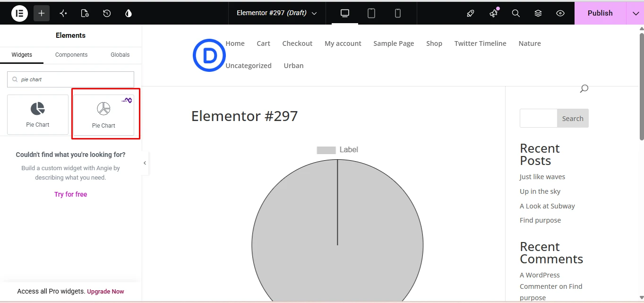This screenshot has height=303, width=644.
Task: Open the Sample Page menu item
Action: [x=394, y=43]
